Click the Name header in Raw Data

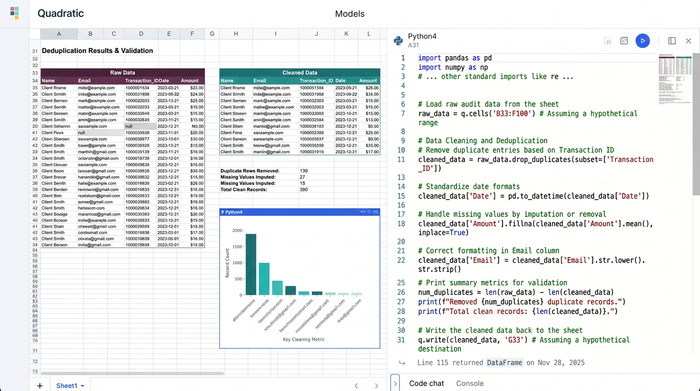[48, 81]
